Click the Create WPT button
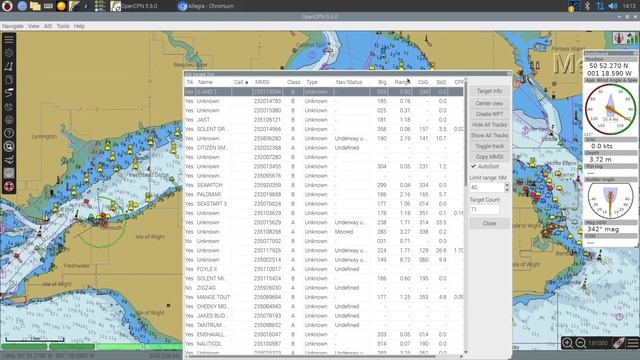 pyautogui.click(x=489, y=114)
